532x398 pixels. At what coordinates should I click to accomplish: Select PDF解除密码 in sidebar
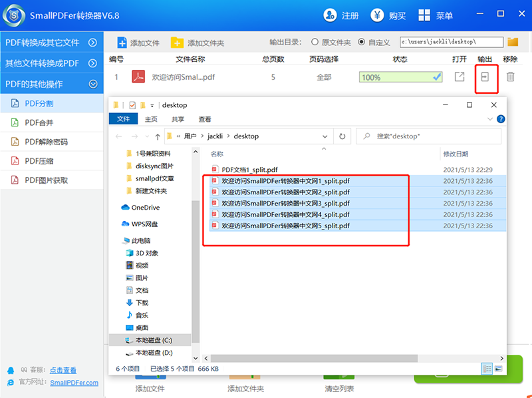(52, 142)
